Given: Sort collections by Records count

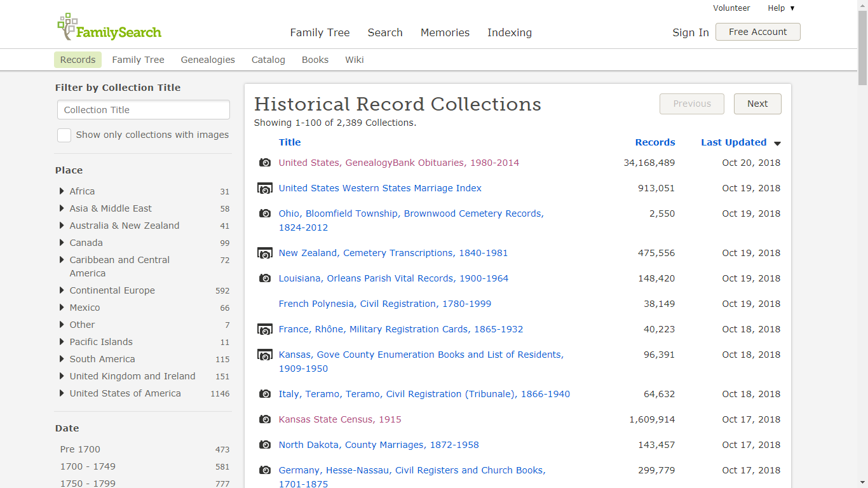Looking at the screenshot, I should (x=655, y=142).
